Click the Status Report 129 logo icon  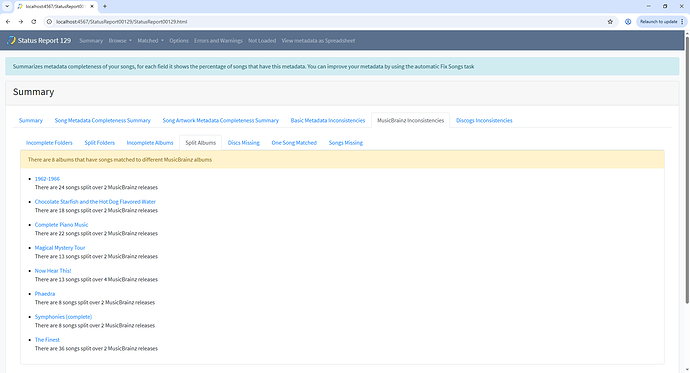11,40
